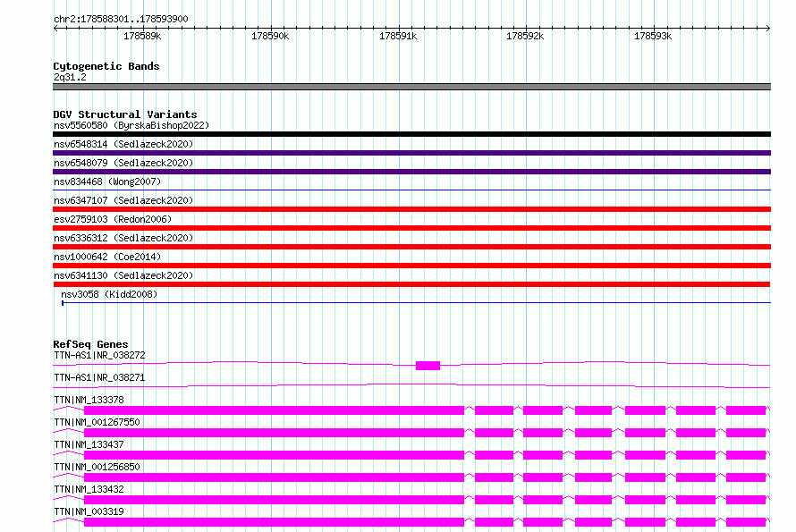Open the DGV Structural Variants track title
This screenshot has height=532, width=796.
[x=125, y=114]
